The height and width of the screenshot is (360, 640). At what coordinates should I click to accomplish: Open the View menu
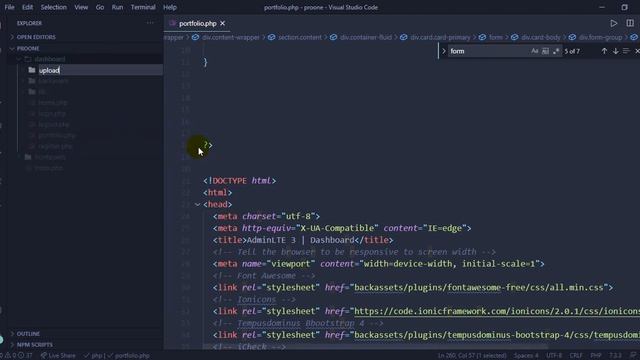81,7
